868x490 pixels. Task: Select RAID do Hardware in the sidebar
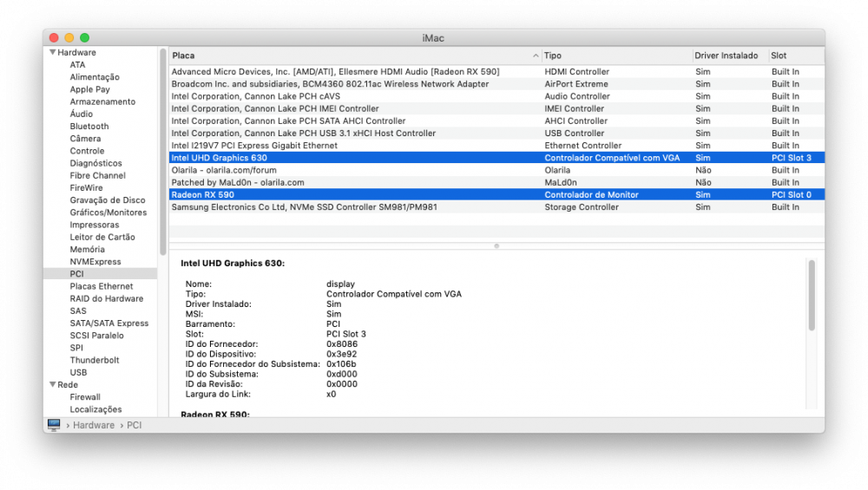(106, 298)
